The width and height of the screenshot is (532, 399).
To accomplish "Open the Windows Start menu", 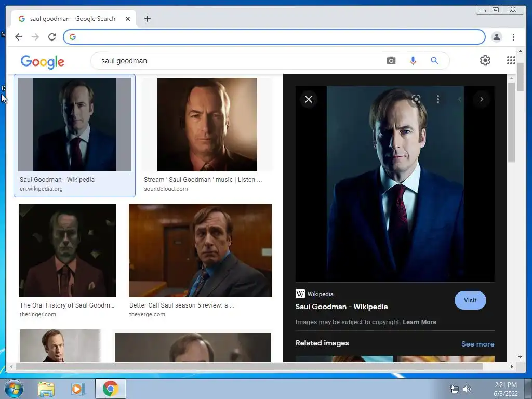I will (14, 389).
